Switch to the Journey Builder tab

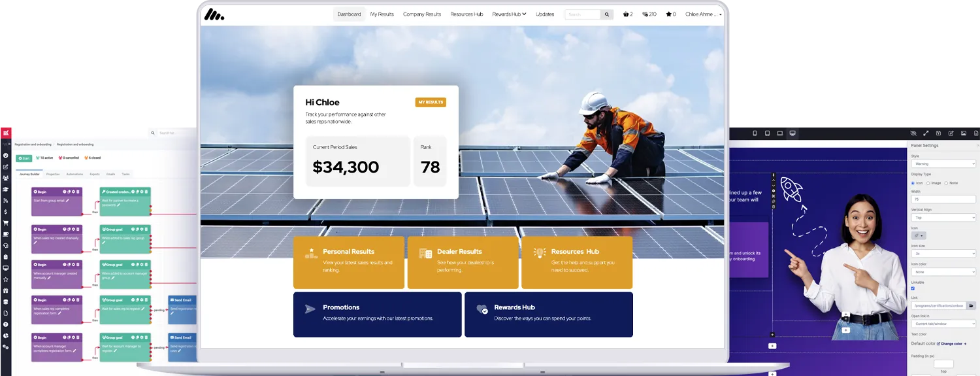(29, 175)
